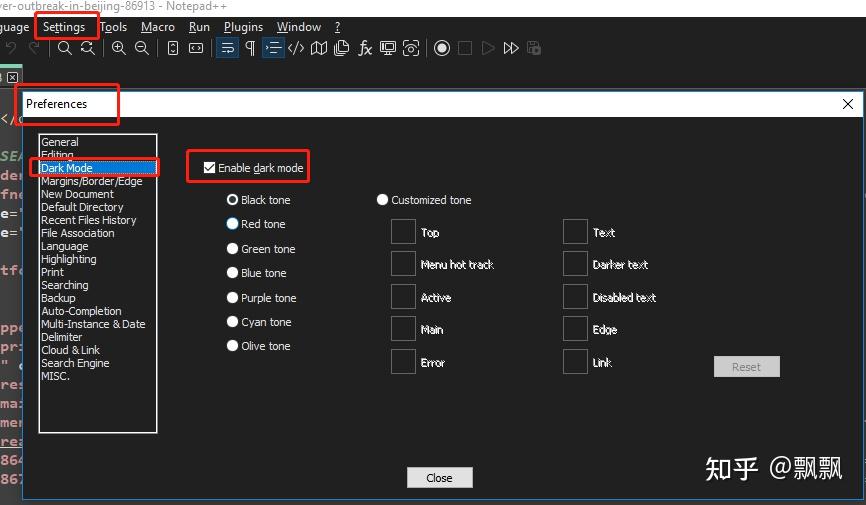
Task: Open User Defined Language code icon
Action: point(296,49)
